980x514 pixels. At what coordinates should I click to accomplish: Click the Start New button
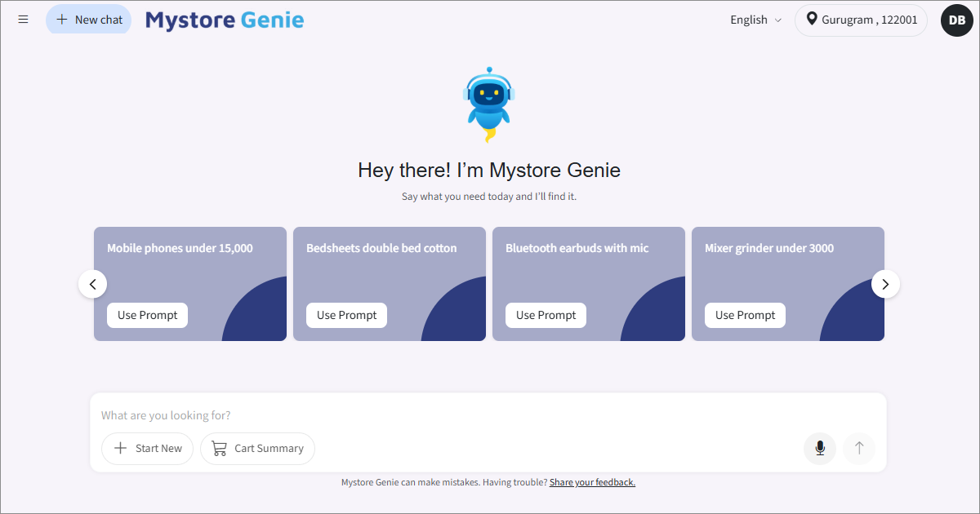click(147, 448)
